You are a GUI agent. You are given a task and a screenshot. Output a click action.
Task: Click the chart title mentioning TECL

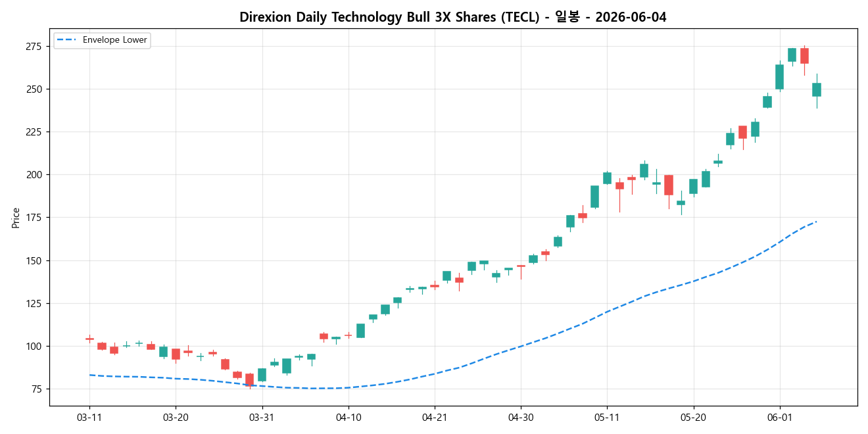[452, 17]
